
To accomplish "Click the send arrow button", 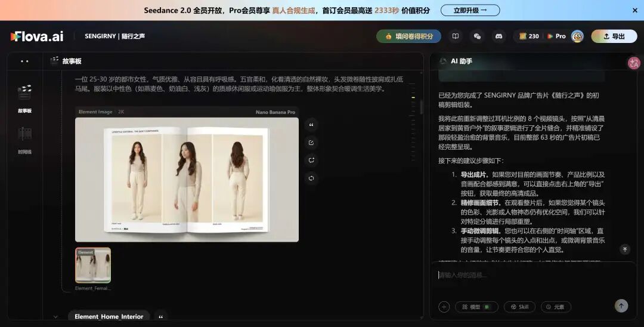I will (x=621, y=306).
